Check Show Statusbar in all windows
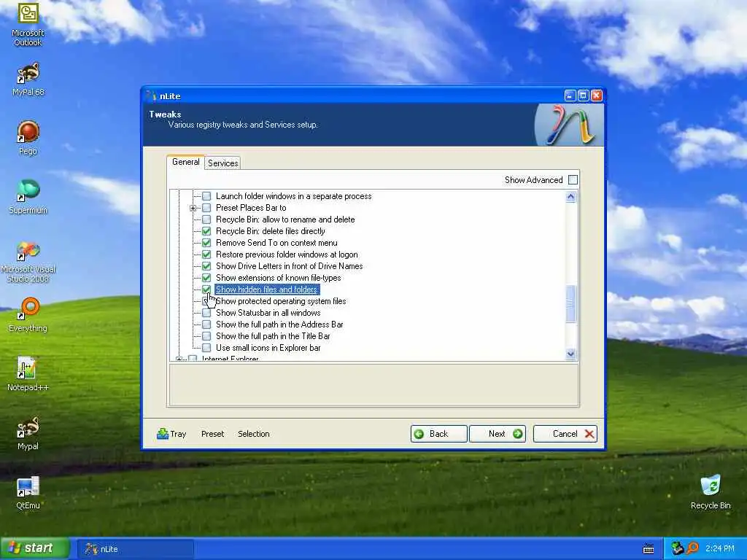Image resolution: width=747 pixels, height=560 pixels. click(x=206, y=313)
